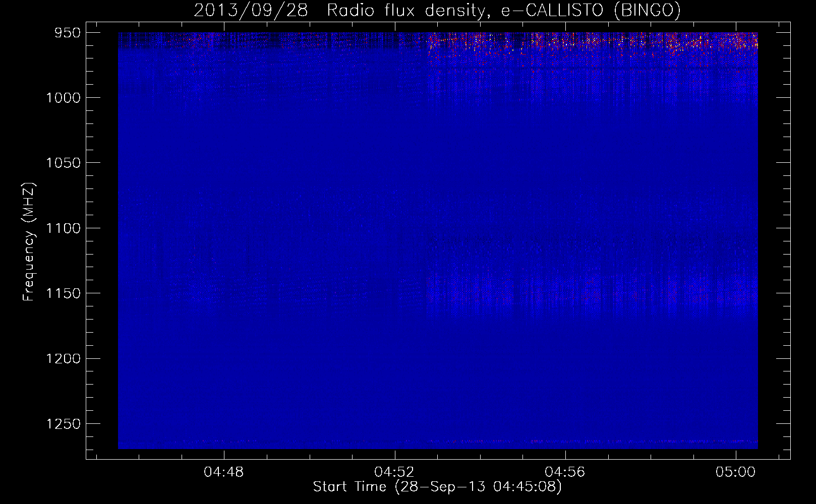816x504 pixels.
Task: Click the 1000 frequency tick label
Action: [x=63, y=98]
